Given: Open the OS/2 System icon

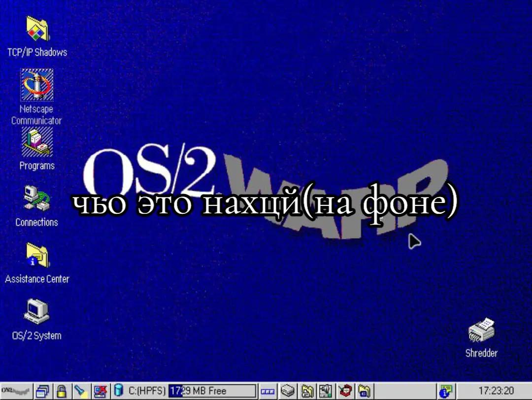Looking at the screenshot, I should point(36,311).
